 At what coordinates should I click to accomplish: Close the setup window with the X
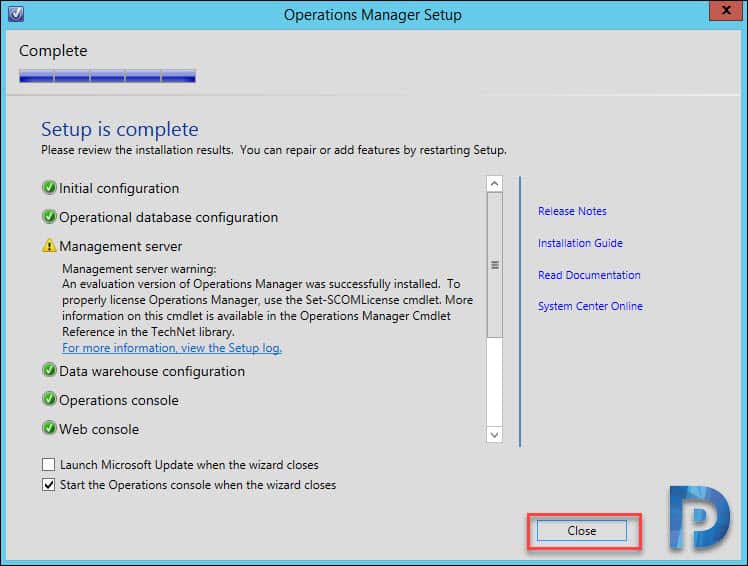pos(726,10)
